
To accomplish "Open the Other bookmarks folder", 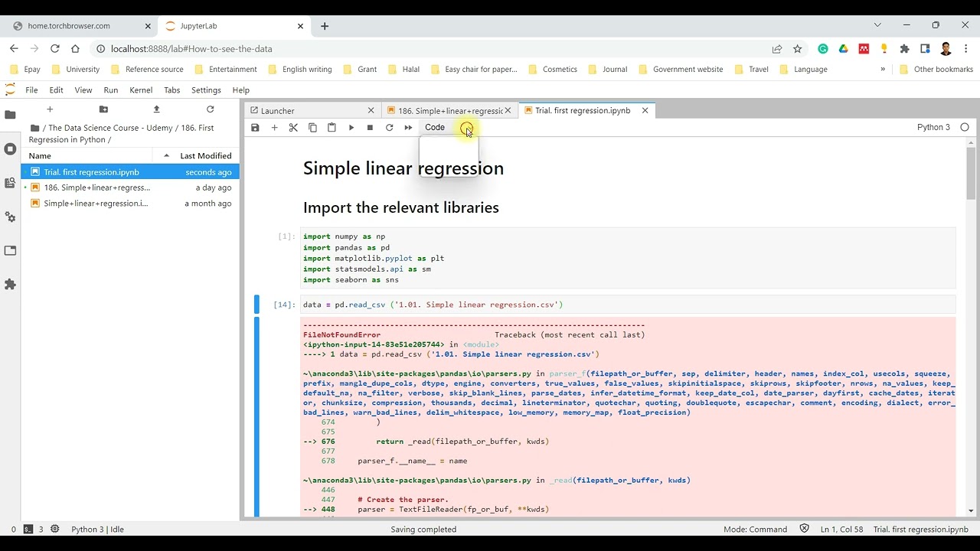I will pyautogui.click(x=936, y=70).
